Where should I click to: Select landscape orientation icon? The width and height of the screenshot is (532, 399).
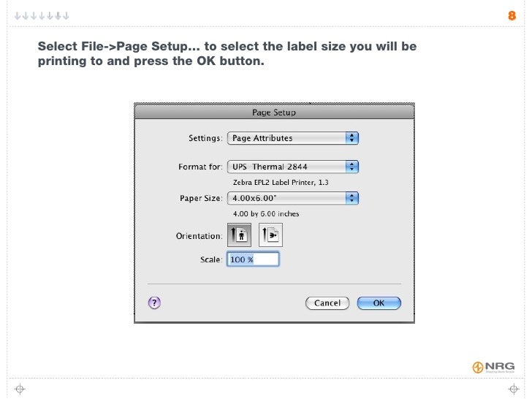coord(270,235)
